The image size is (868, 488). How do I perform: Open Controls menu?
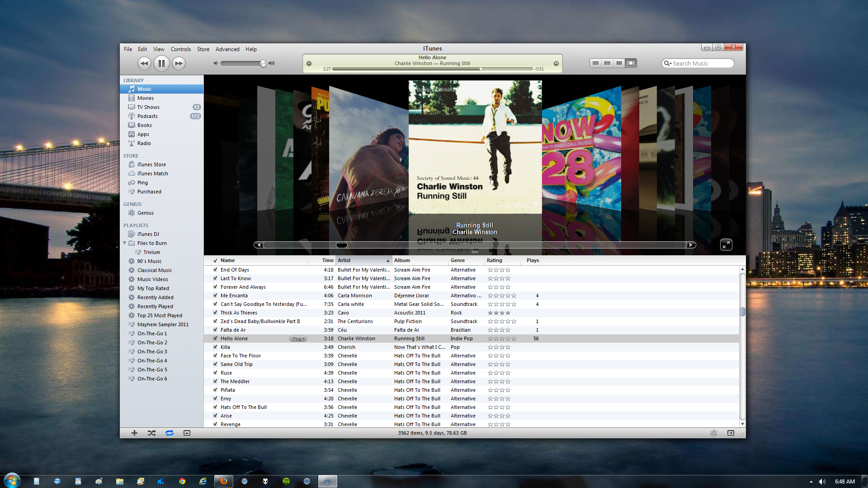pos(181,49)
